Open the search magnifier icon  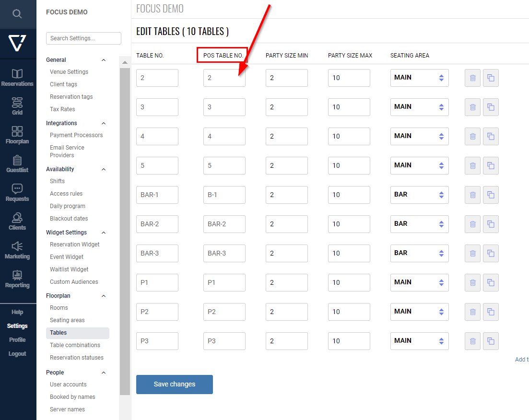coord(17,14)
